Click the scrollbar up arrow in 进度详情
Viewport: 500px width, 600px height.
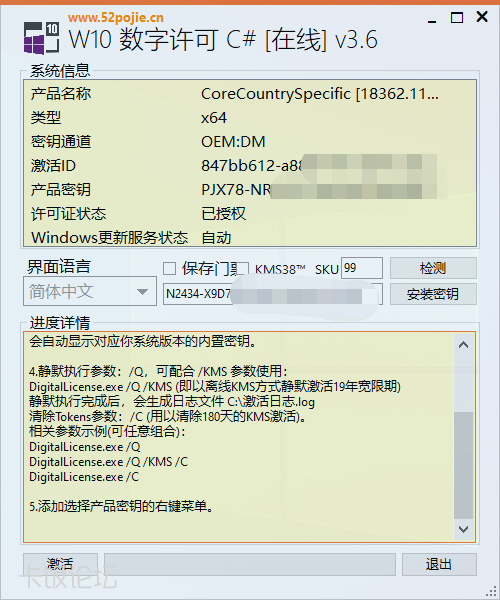coord(463,345)
